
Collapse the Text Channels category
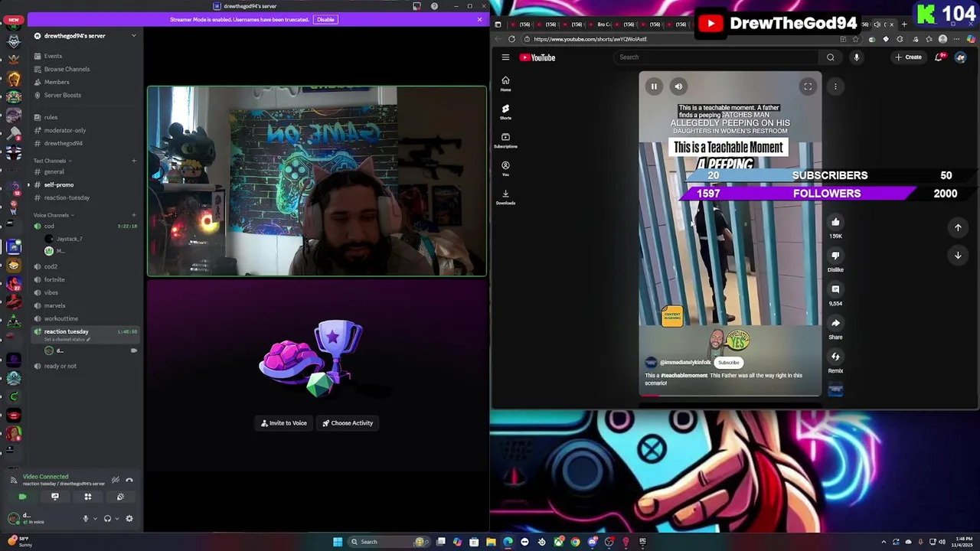(51, 161)
